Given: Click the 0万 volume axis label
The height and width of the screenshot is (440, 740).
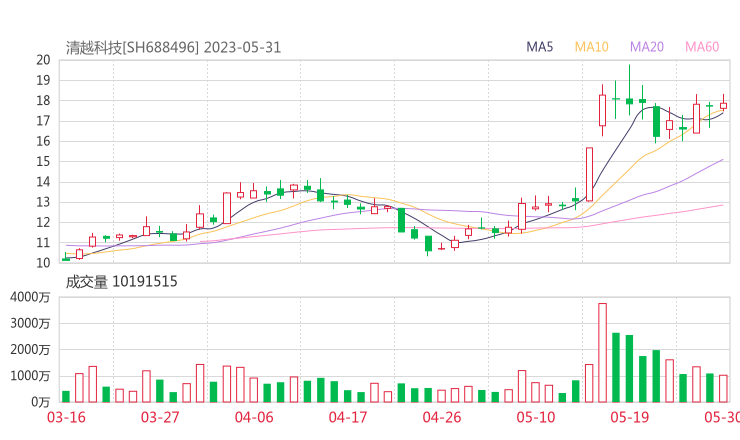Looking at the screenshot, I should [41, 402].
